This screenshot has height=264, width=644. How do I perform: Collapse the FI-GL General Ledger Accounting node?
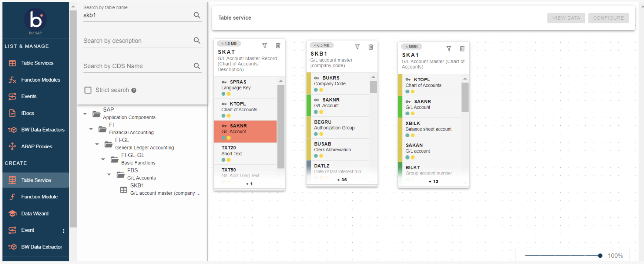click(97, 144)
